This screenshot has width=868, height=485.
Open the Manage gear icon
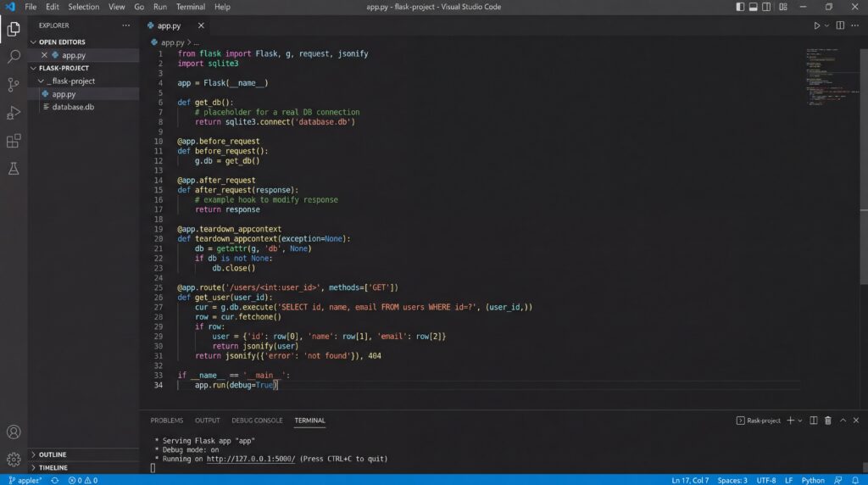(14, 459)
